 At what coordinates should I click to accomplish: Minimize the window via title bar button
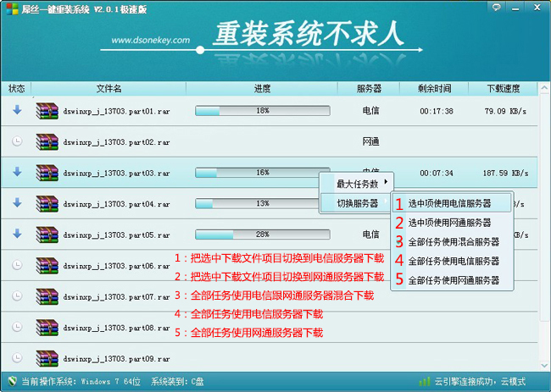tap(515, 8)
